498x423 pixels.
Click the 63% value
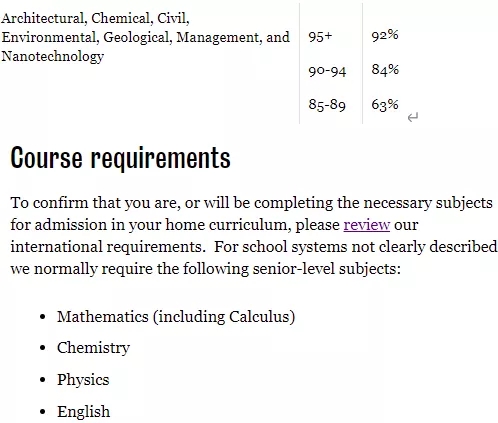click(385, 104)
